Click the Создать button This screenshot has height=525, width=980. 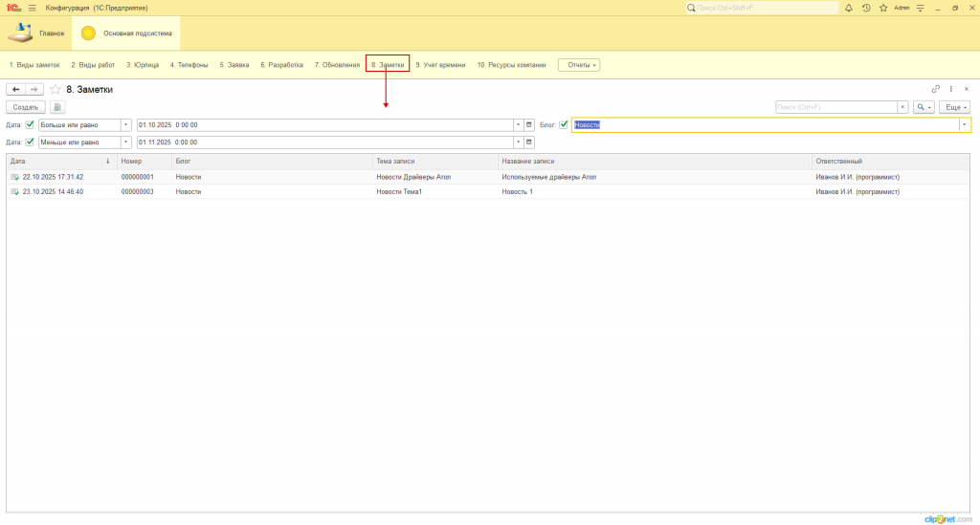[26, 107]
